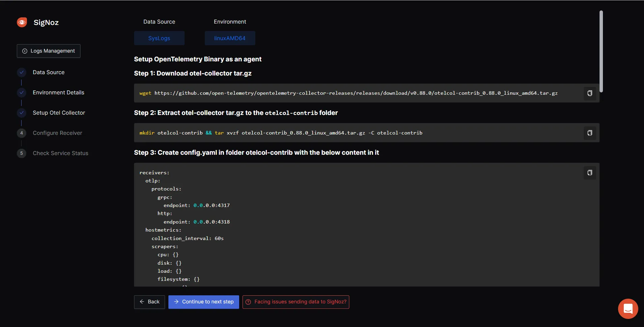Click the Data Source completed checkmark
The height and width of the screenshot is (327, 644).
(x=21, y=72)
